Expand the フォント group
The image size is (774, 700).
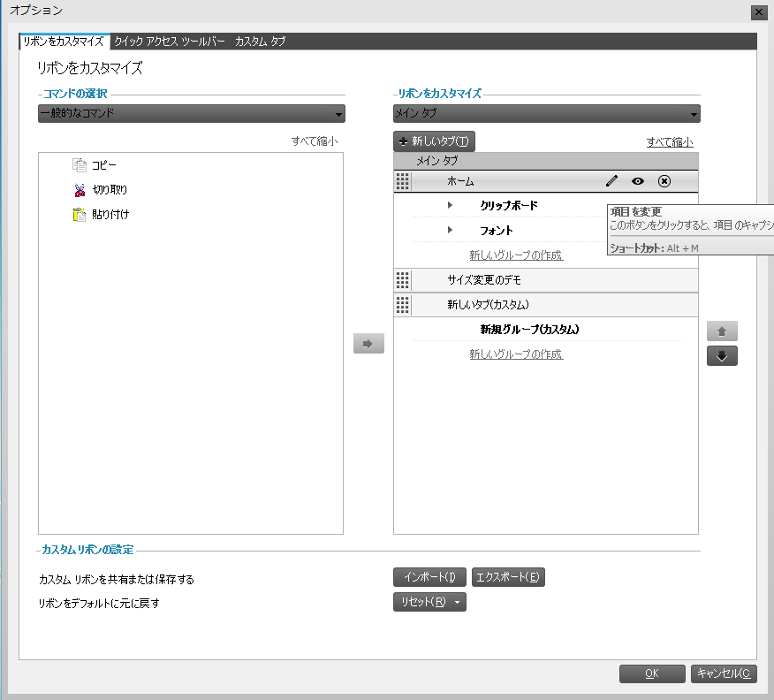[x=449, y=230]
